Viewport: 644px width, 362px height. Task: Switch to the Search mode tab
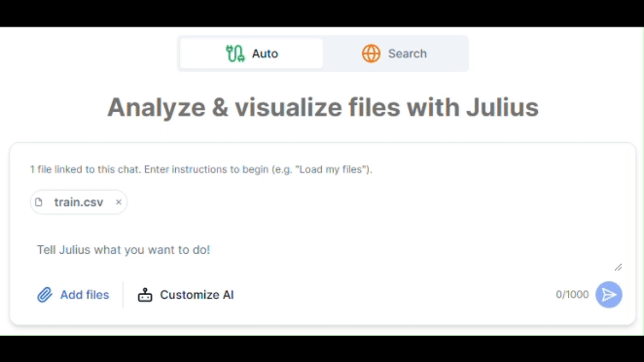[x=395, y=54]
